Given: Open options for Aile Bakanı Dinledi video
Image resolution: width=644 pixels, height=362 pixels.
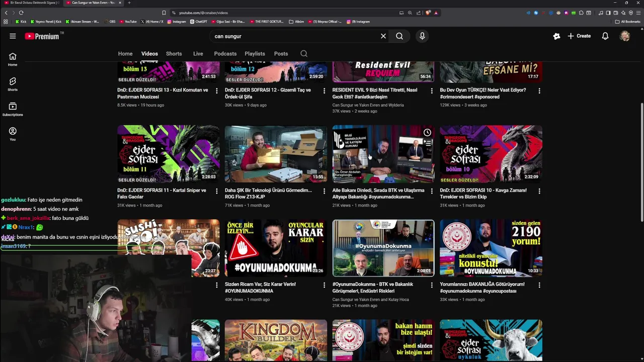Looking at the screenshot, I should [x=431, y=191].
